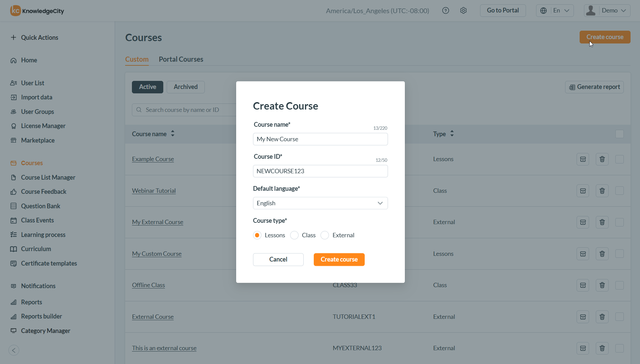
Task: Click archive icon for External Course row
Action: 583,317
